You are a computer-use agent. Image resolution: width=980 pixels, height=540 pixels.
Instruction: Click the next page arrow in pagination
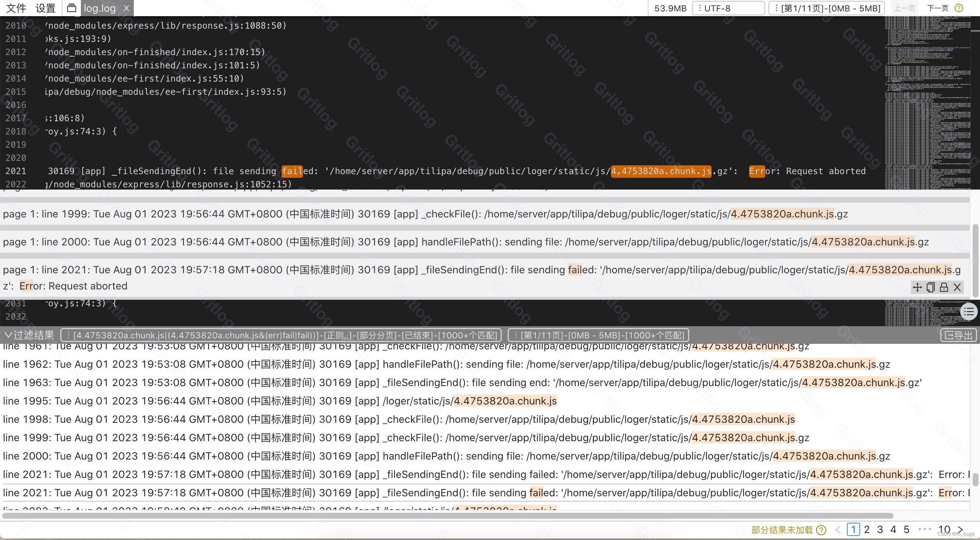point(960,529)
